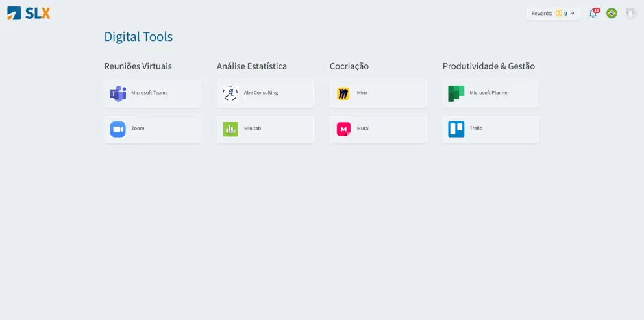Open the Rewards arrow link
This screenshot has width=644, height=320.
pos(573,13)
